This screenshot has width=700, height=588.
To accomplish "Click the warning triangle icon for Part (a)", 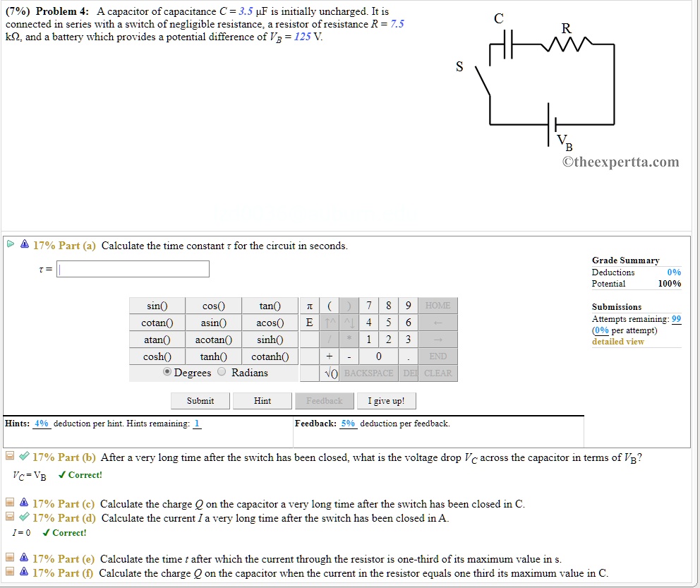I will (x=23, y=244).
